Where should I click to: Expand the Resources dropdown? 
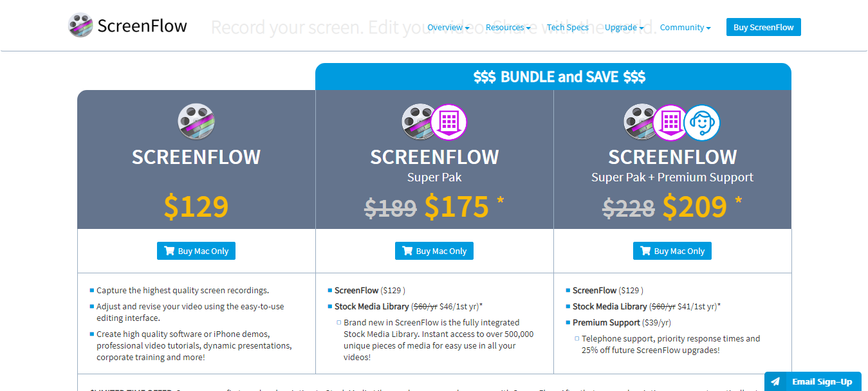pos(508,27)
